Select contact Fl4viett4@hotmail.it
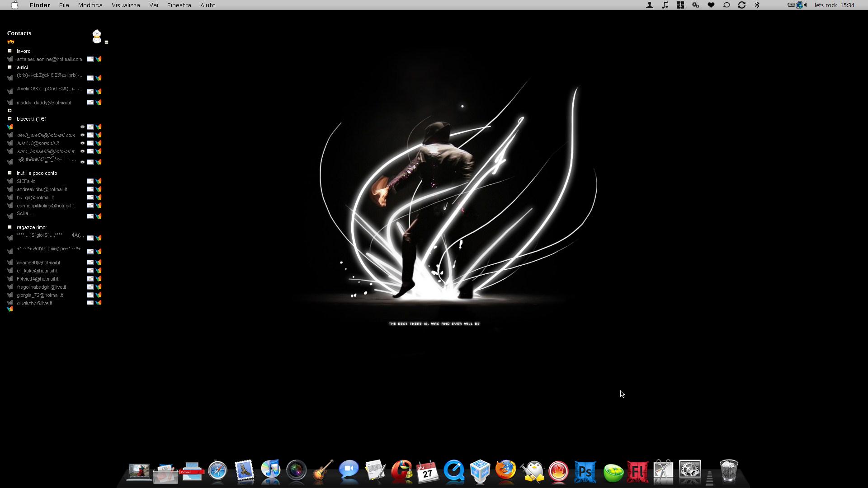The height and width of the screenshot is (488, 868). click(x=38, y=279)
